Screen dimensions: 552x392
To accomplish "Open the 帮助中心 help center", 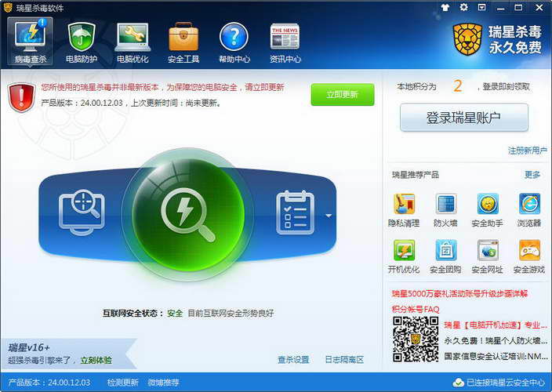I will (234, 42).
